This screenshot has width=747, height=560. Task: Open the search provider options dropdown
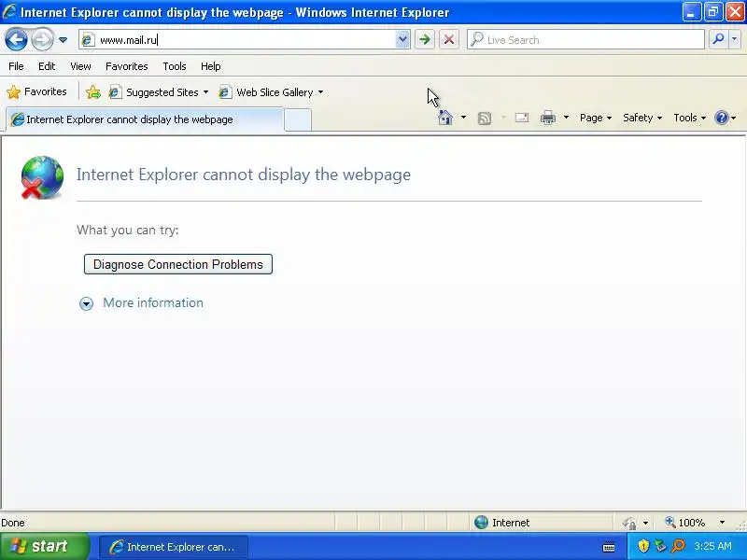pyautogui.click(x=735, y=39)
